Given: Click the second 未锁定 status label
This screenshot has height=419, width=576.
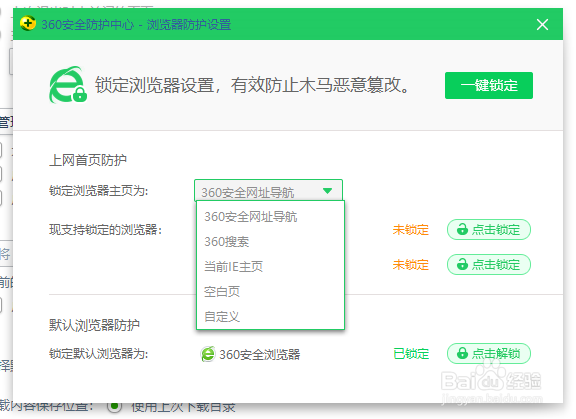Looking at the screenshot, I should [411, 265].
